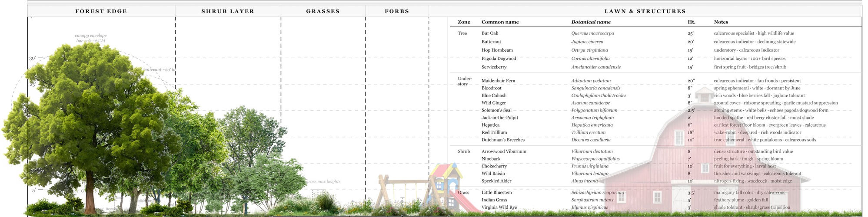The width and height of the screenshot is (868, 217).
Task: Click note 'fruit for everything · larval host'
Action: click(x=745, y=166)
